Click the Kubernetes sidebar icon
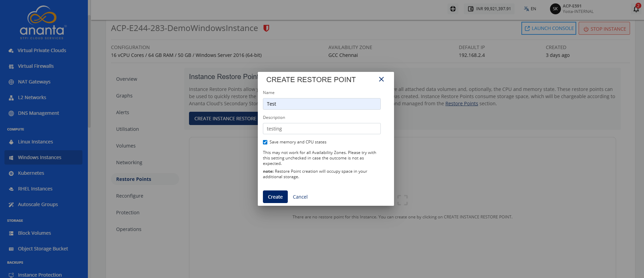 click(x=11, y=173)
